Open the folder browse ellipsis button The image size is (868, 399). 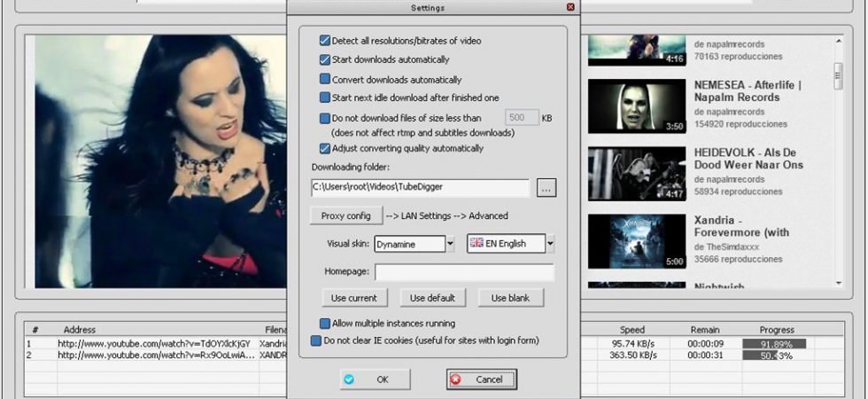[x=546, y=188]
